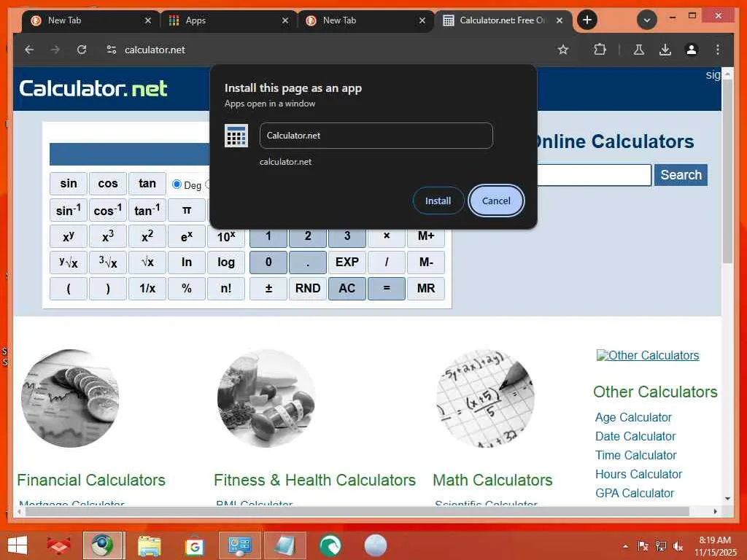Screen dimensions: 747x560
Task: Open the Windows Start button
Action: click(18, 545)
